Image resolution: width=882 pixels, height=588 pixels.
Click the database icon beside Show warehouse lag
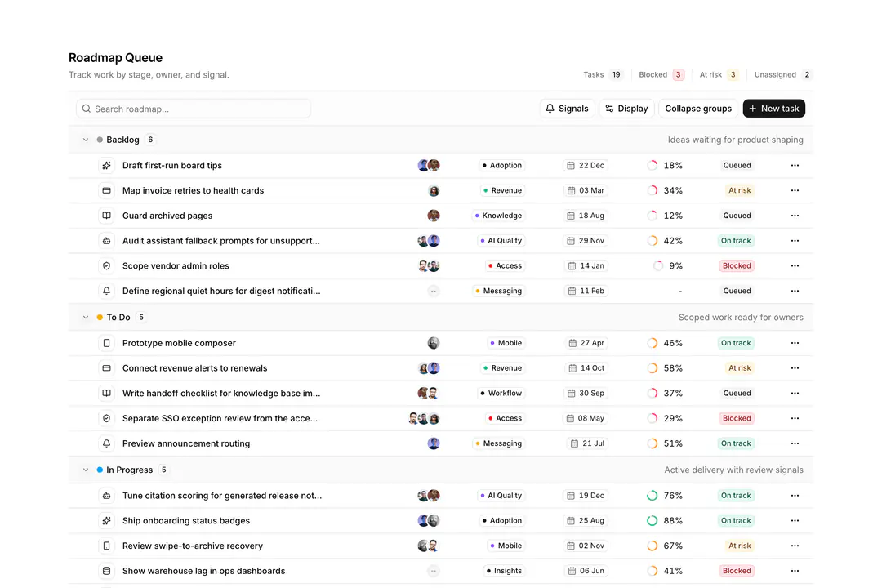pos(106,571)
